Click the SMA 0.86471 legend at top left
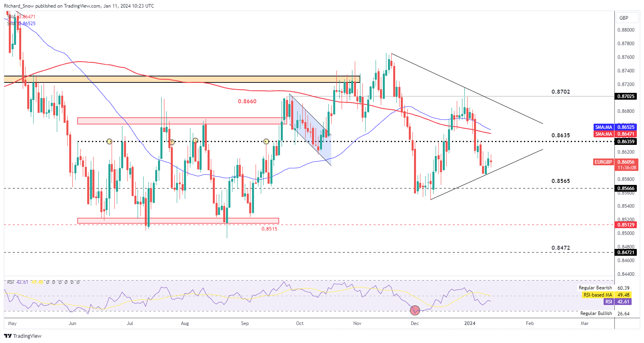Viewport: 644px width, 343px height. (22, 17)
